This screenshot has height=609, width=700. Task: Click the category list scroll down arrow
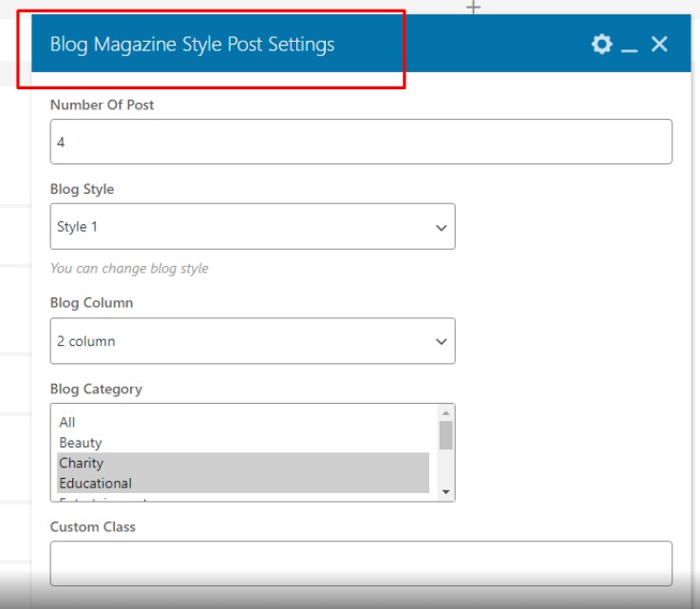tap(445, 491)
